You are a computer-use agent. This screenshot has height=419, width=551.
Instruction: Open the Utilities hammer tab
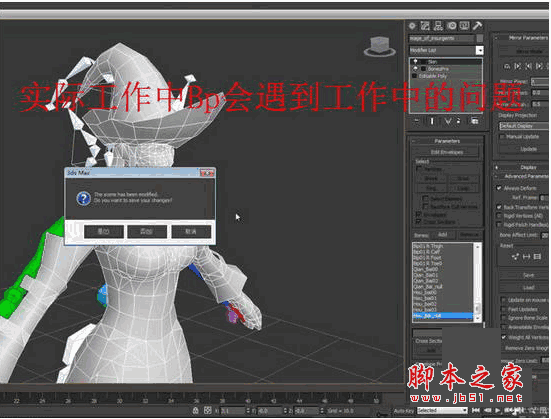[x=477, y=26]
